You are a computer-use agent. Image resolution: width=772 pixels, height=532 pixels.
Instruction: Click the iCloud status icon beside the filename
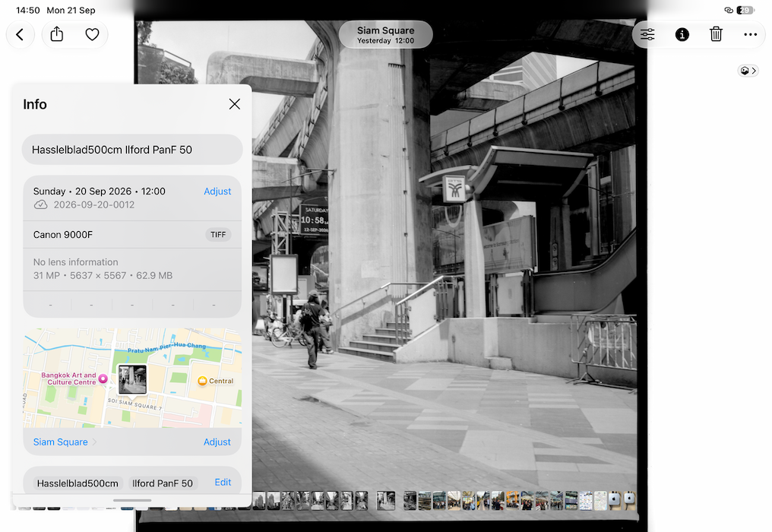point(40,204)
